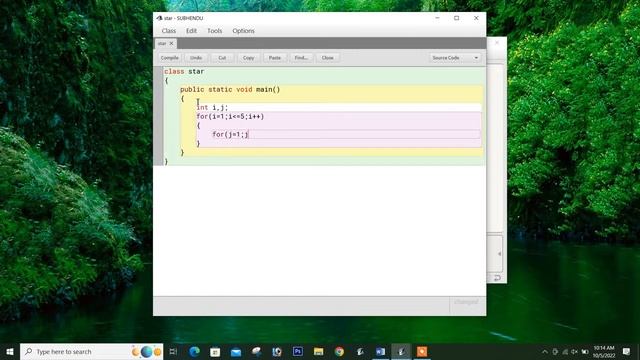
Task: Click the orange app icon on the taskbar
Action: point(422,351)
